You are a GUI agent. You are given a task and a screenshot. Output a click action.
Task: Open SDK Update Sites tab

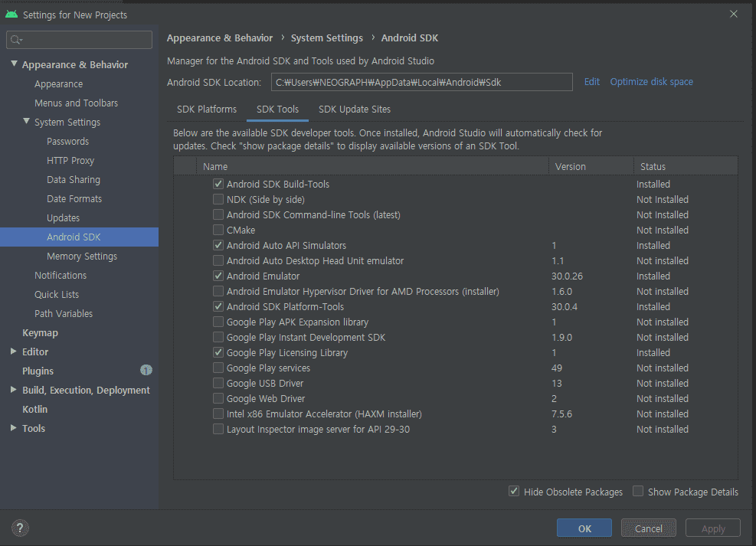coord(355,110)
